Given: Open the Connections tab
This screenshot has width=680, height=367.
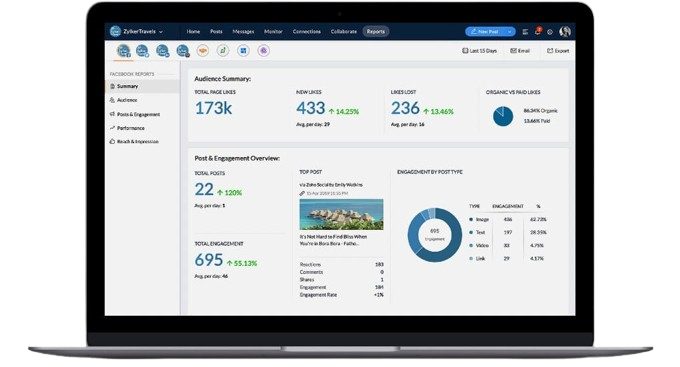Looking at the screenshot, I should click(x=307, y=32).
